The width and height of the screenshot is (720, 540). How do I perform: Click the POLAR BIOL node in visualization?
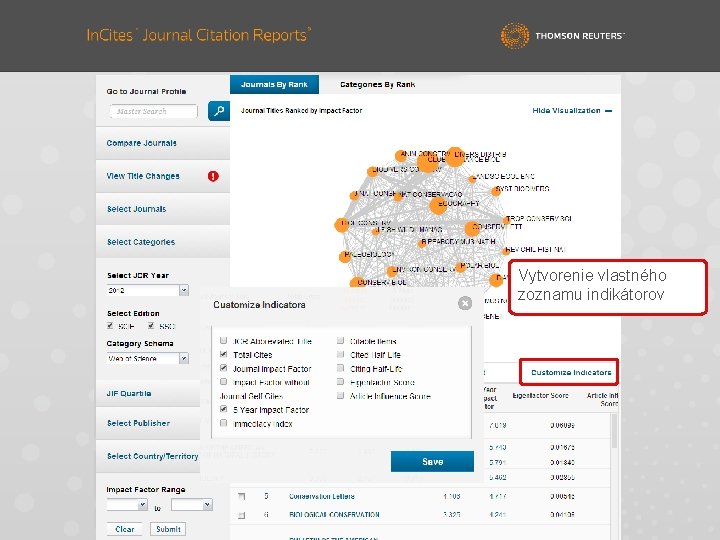tap(461, 267)
